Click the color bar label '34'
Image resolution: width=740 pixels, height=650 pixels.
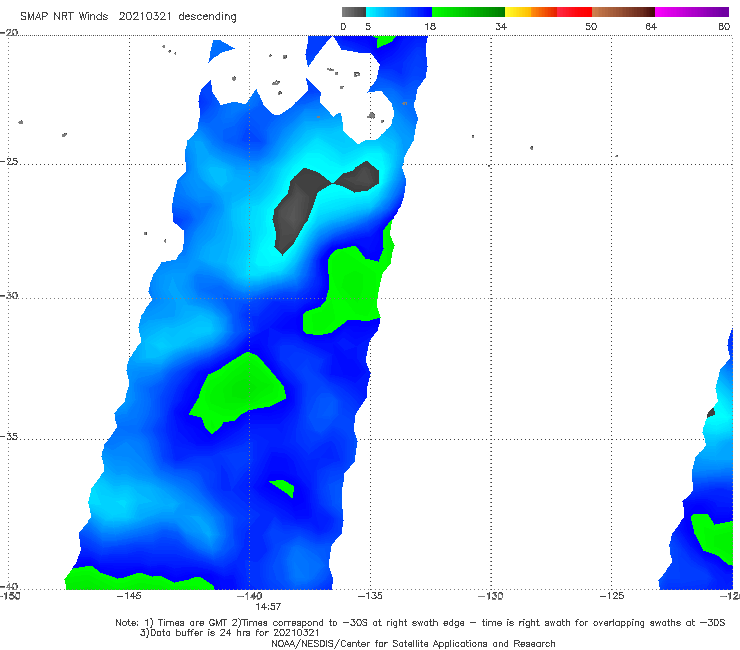coord(501,27)
